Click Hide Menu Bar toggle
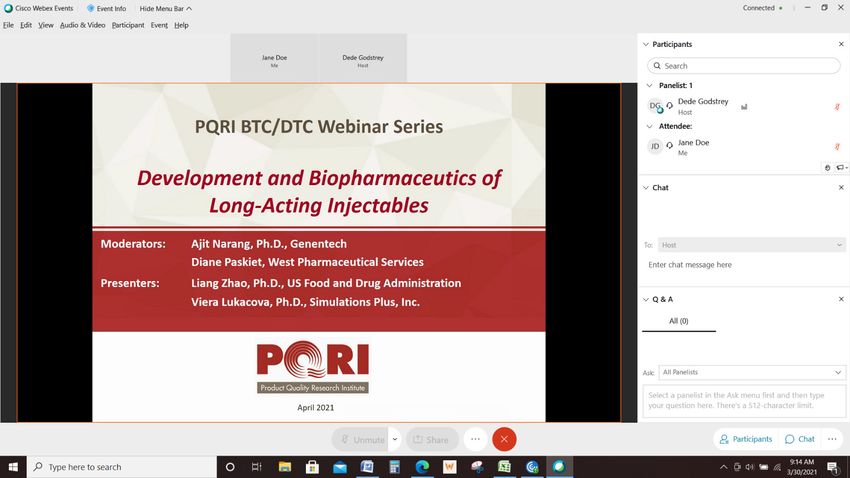Image resolution: width=850 pixels, height=478 pixels. click(x=165, y=8)
